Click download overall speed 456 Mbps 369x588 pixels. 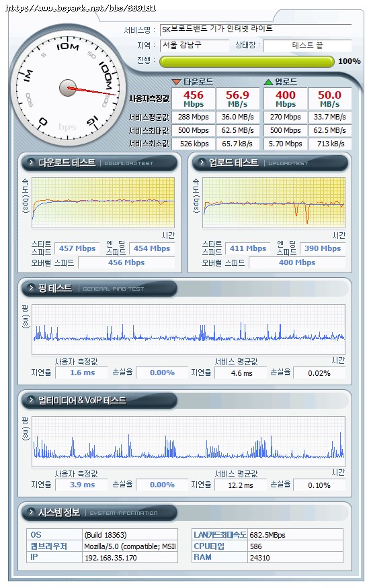coord(126,263)
